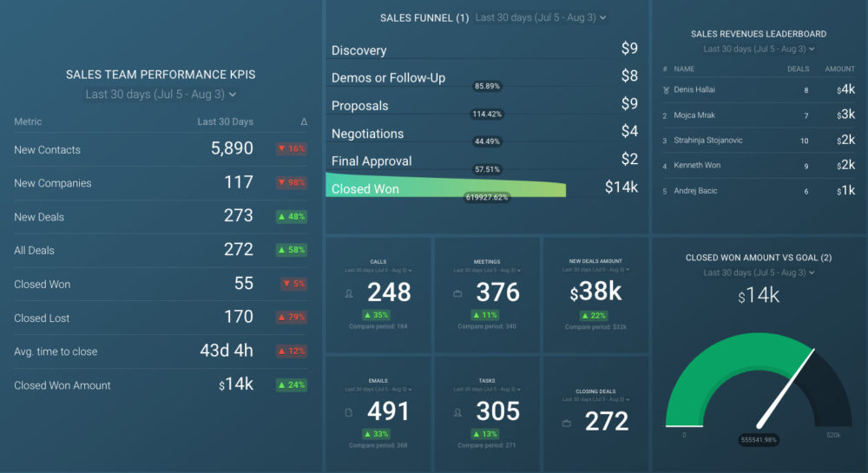The image size is (868, 473).
Task: Open the Sales Revenues Leaderboard date dropdown
Action: 759,49
